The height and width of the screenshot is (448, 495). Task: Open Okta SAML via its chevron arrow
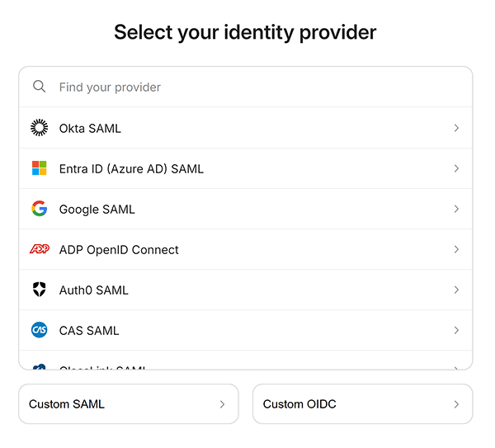click(x=456, y=128)
